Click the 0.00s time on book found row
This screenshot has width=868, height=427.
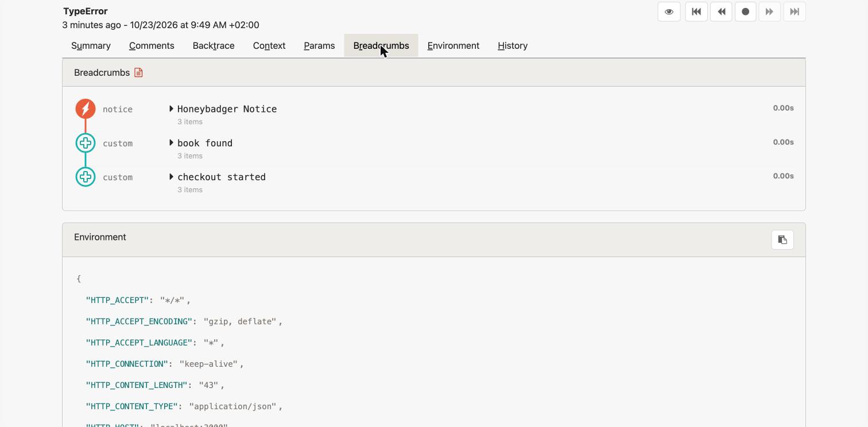coord(783,142)
